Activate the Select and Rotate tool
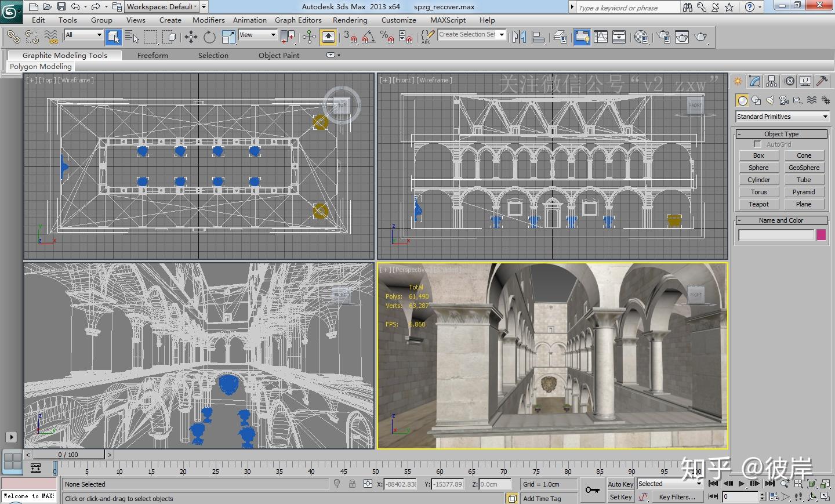835x504 pixels. (209, 38)
